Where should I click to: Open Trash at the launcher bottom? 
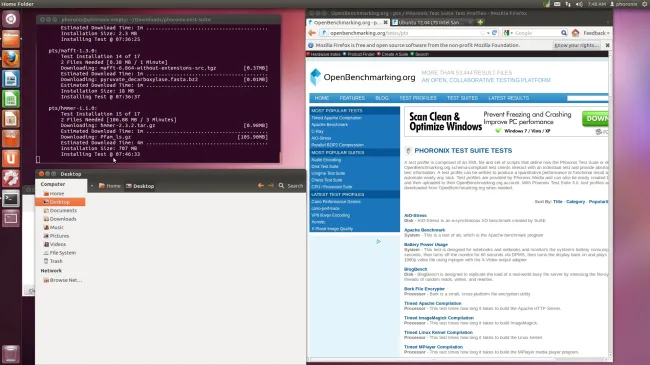[x=11, y=354]
